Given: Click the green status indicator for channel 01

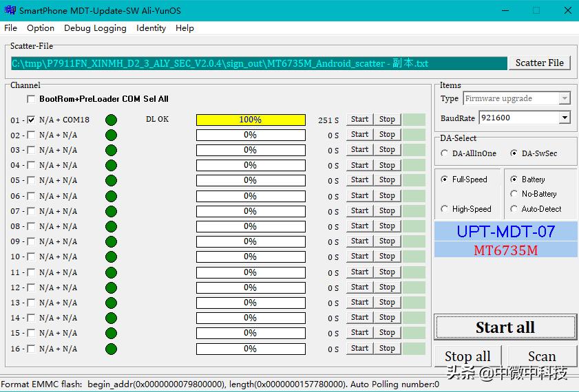Looking at the screenshot, I should pyautogui.click(x=111, y=120).
